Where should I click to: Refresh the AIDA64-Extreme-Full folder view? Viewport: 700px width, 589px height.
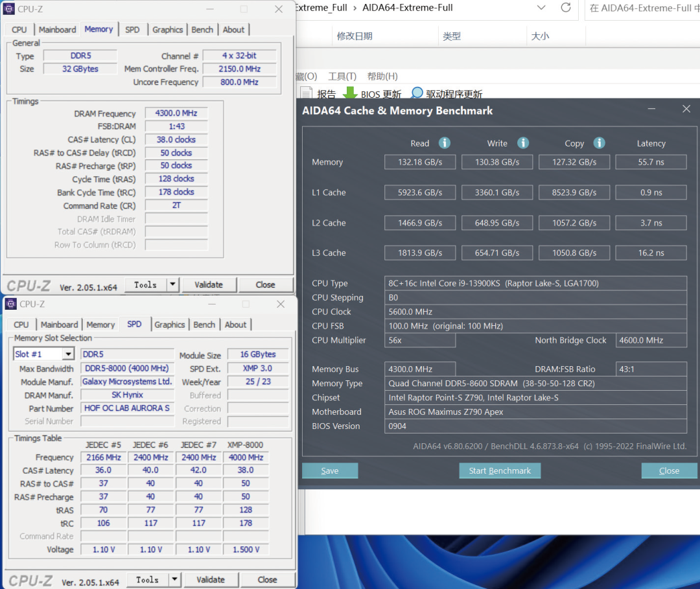click(x=567, y=9)
